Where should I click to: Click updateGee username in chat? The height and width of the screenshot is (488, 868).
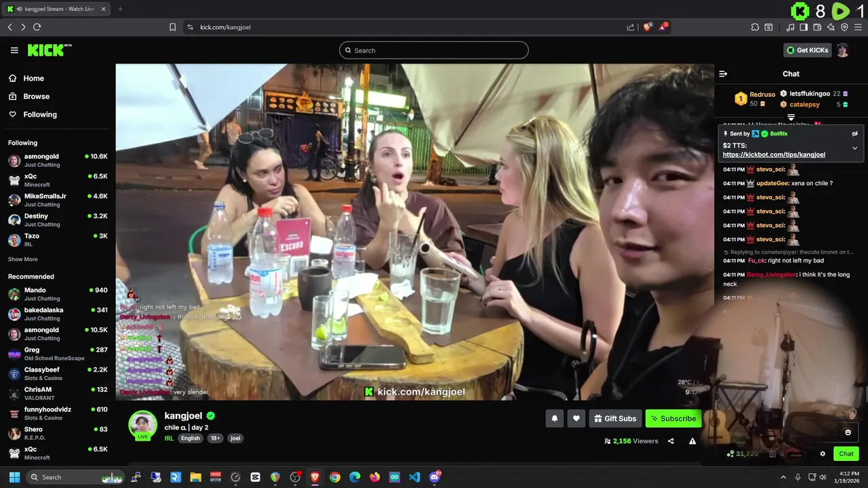pos(771,183)
